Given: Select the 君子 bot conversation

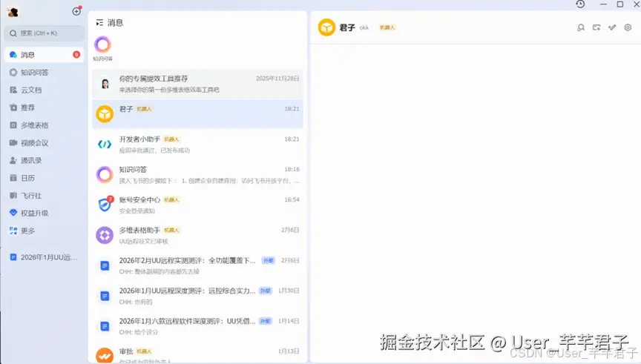Looking at the screenshot, I should coord(198,114).
